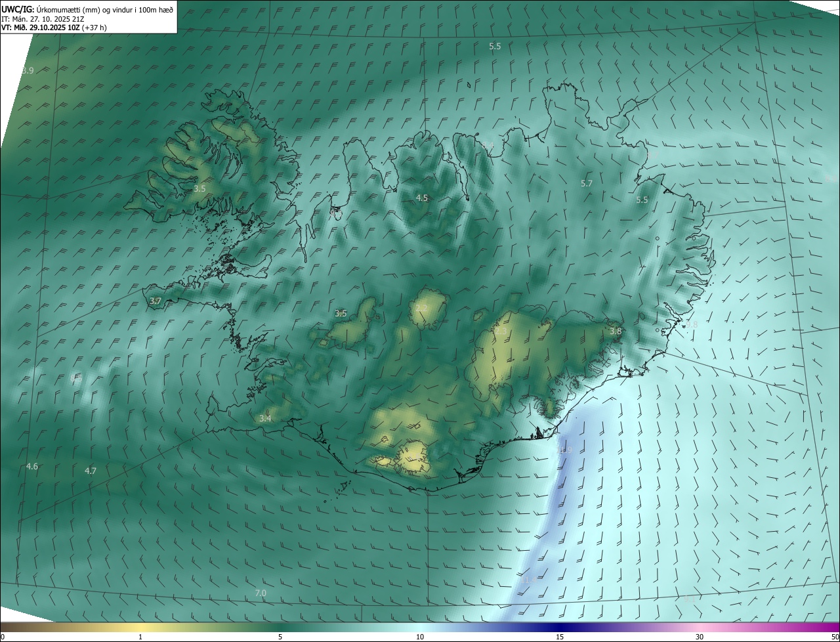
Task: Click the 3.9 value label on the map
Action: coord(28,70)
